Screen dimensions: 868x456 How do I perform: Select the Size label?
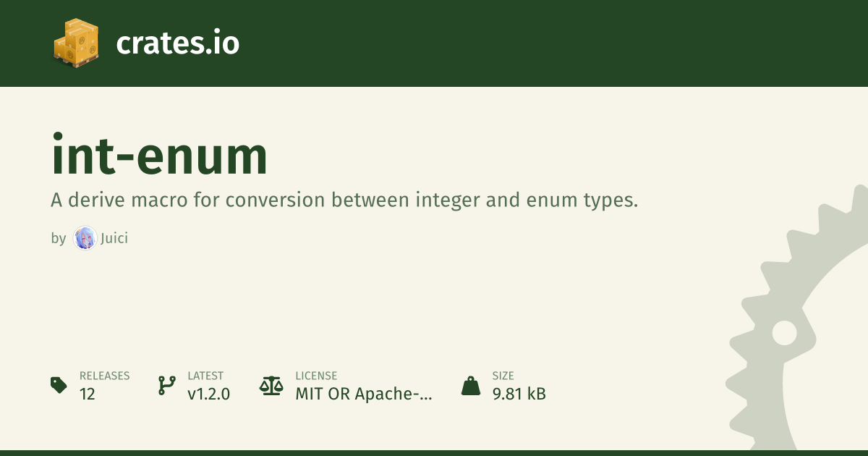point(503,376)
